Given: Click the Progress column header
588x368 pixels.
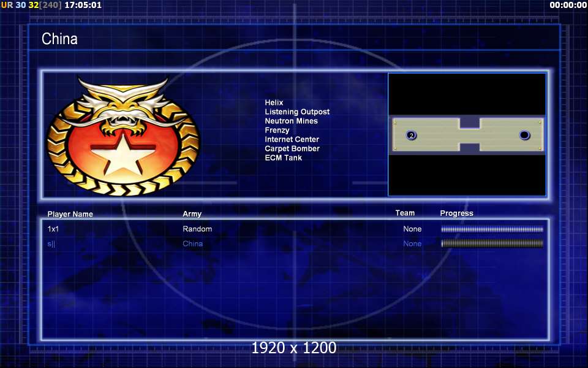Looking at the screenshot, I should tap(456, 213).
